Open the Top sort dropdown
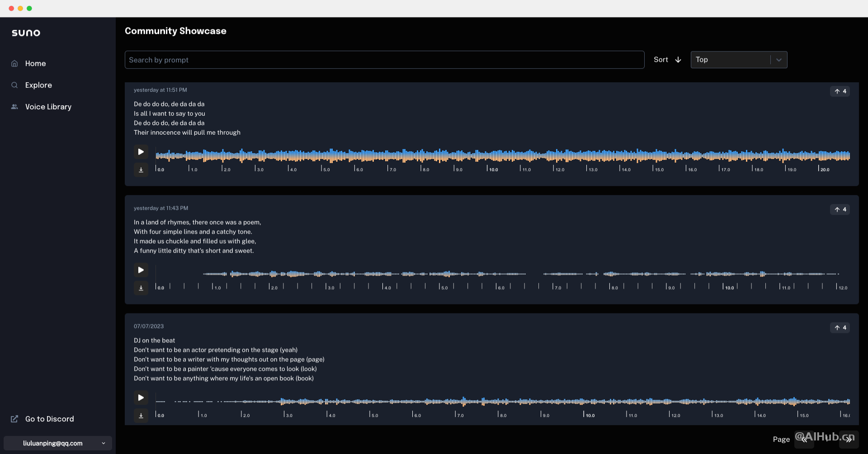 pos(739,60)
